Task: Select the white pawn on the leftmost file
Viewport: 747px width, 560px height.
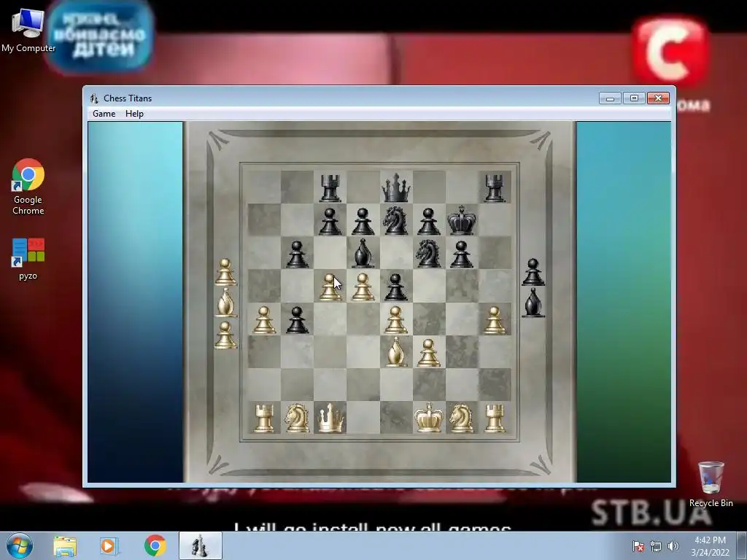Action: point(264,320)
